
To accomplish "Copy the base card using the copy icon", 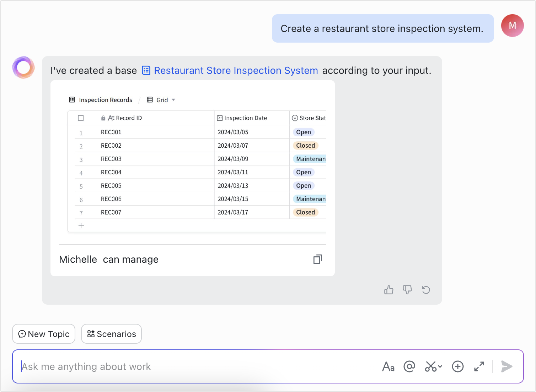I will coord(317,259).
